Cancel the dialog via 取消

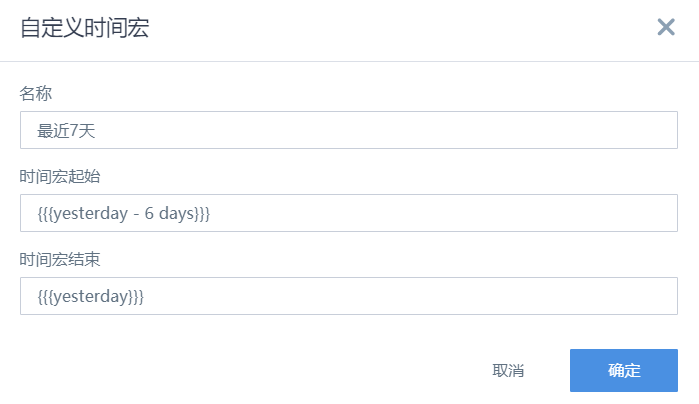[508, 371]
